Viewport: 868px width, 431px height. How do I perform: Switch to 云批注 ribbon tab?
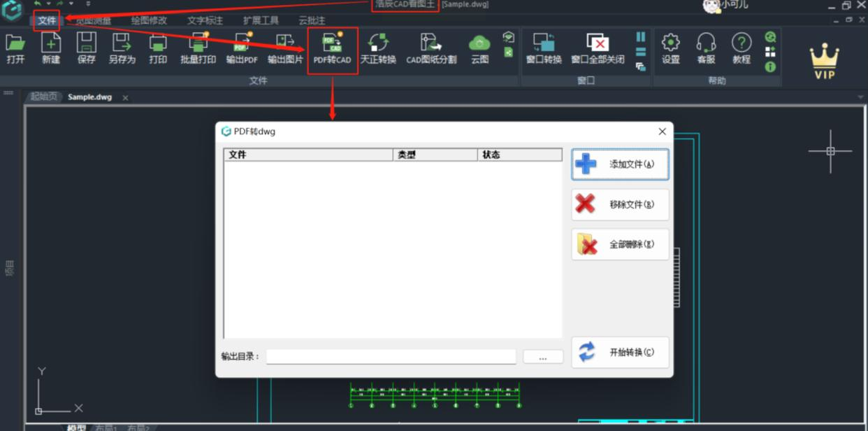(312, 21)
